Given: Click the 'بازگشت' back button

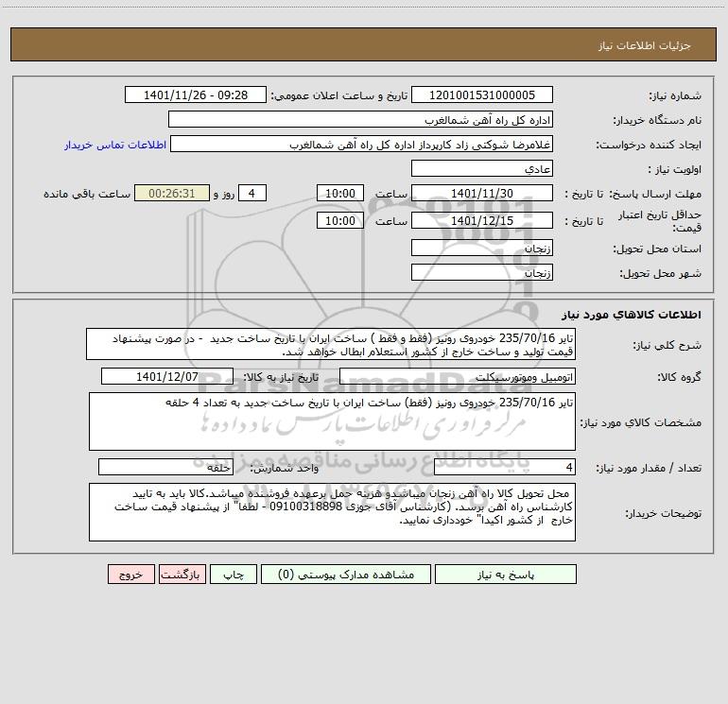Looking at the screenshot, I should (x=182, y=575).
